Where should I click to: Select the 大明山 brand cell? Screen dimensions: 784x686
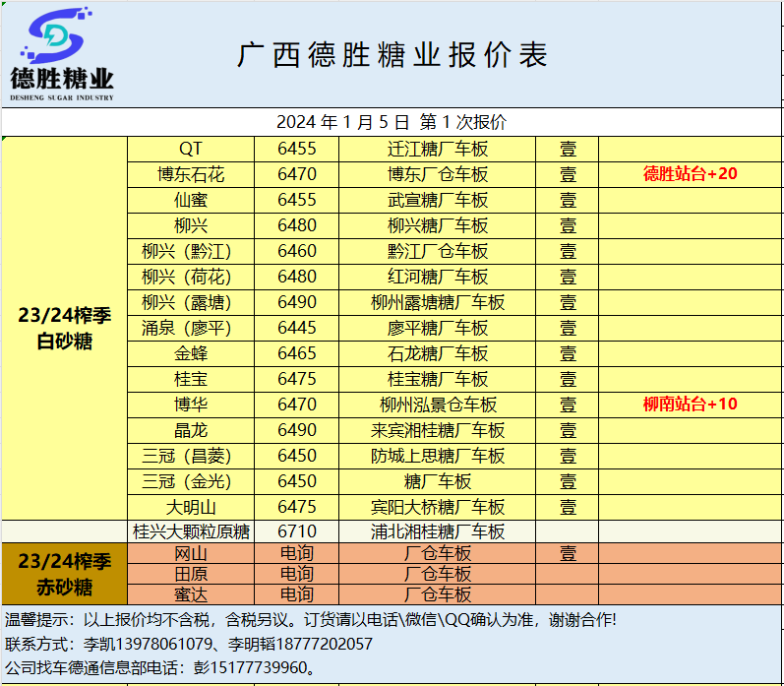191,507
